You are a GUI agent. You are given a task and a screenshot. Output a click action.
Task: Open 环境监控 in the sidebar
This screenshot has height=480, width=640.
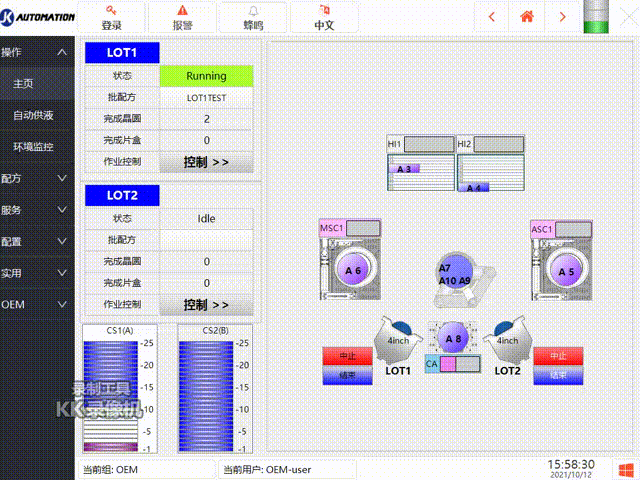click(x=33, y=147)
